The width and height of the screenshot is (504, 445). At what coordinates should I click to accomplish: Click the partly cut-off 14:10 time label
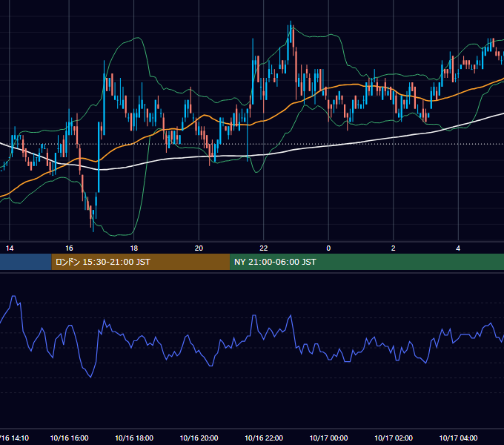click(14, 438)
